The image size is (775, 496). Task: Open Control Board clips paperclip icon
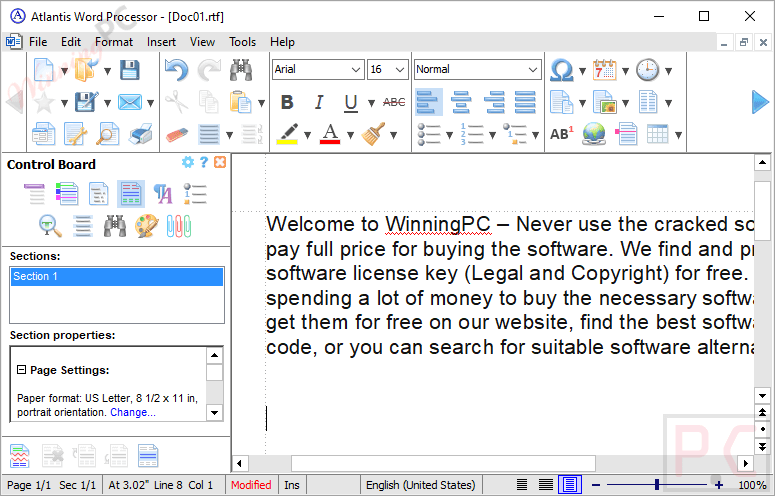click(x=179, y=226)
